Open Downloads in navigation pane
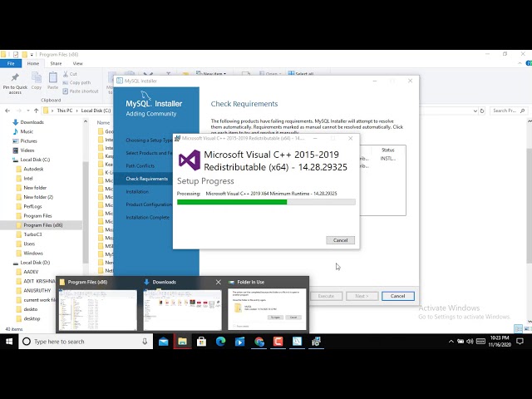This screenshot has width=532, height=399. (x=32, y=122)
